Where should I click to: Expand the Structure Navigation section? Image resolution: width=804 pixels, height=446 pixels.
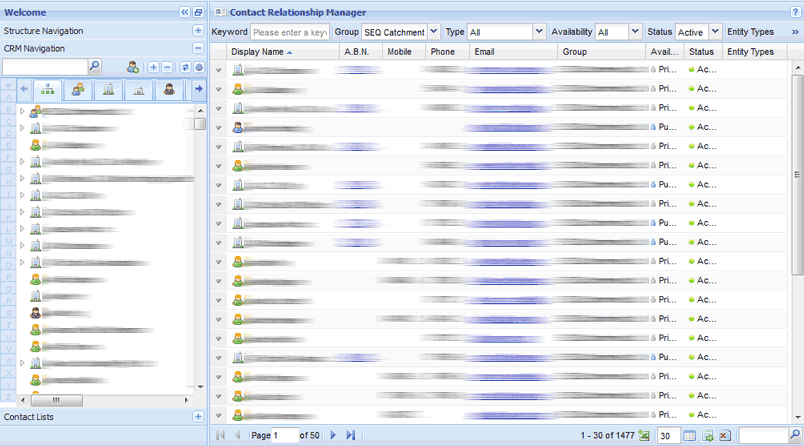coord(198,31)
